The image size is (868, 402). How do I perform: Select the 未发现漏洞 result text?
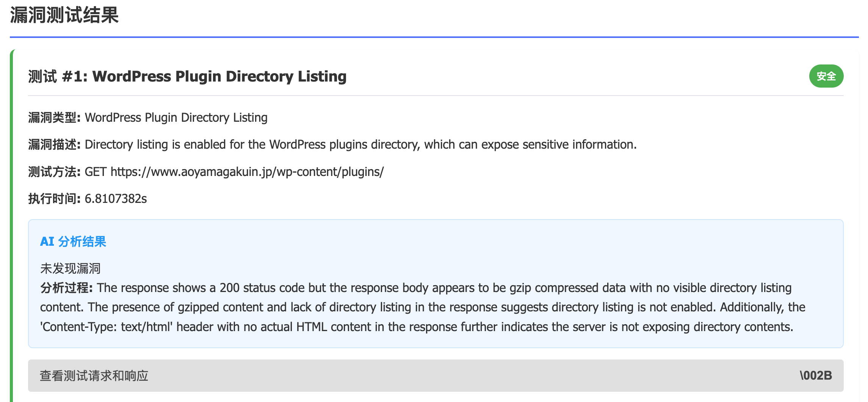click(x=71, y=269)
